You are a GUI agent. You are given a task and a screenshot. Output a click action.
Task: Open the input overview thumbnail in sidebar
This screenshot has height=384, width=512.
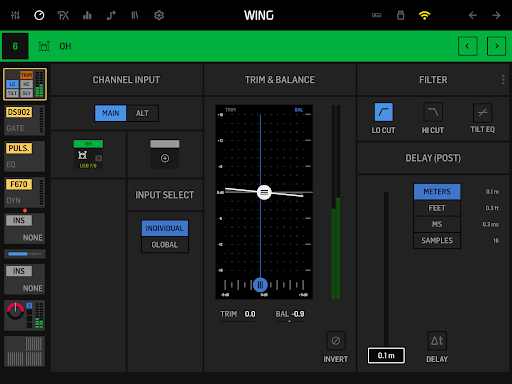pos(25,84)
